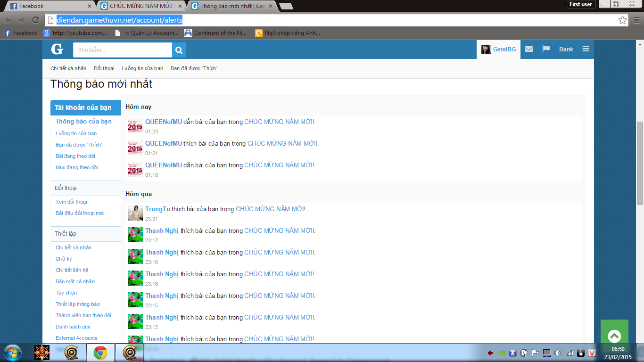Click TrungTu username link
The image size is (644, 362).
click(157, 209)
